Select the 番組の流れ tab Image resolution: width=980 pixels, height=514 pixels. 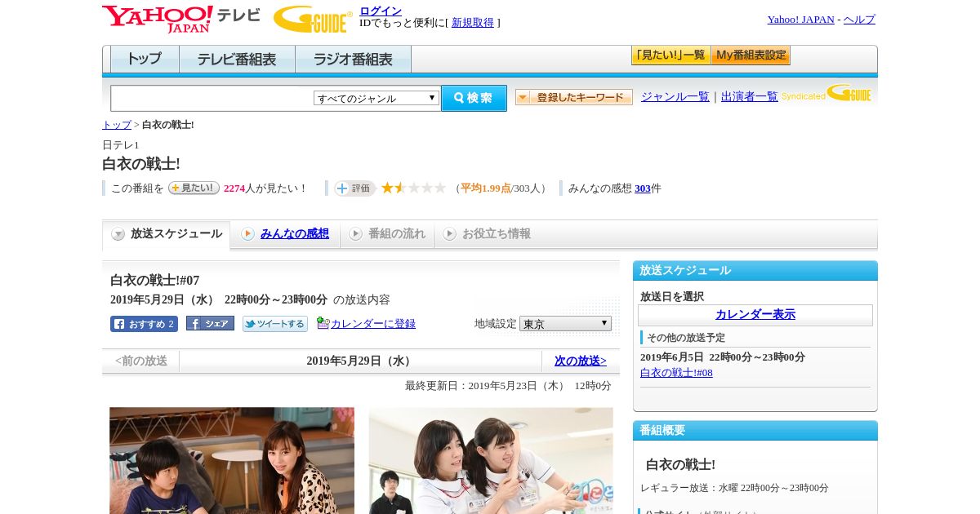[x=387, y=234]
